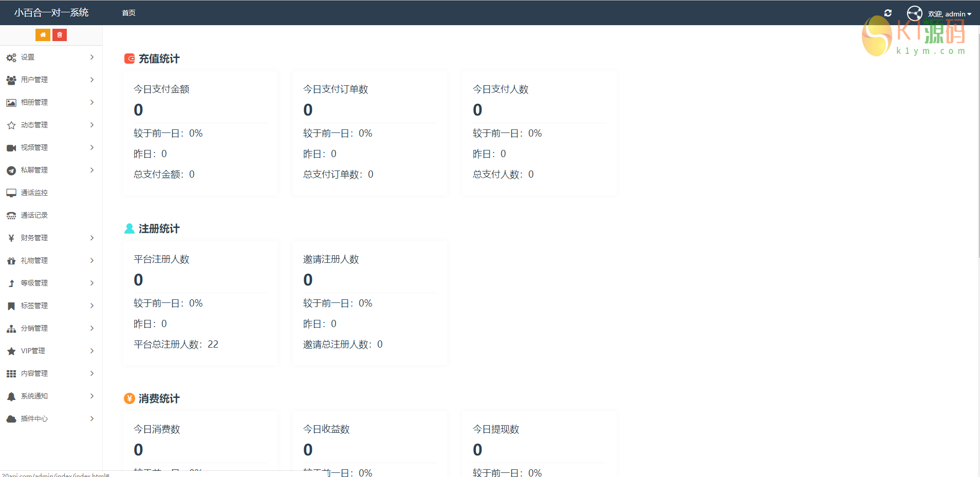Click the 邀请总注册人数: 0 line
The image size is (980, 477).
tap(343, 344)
